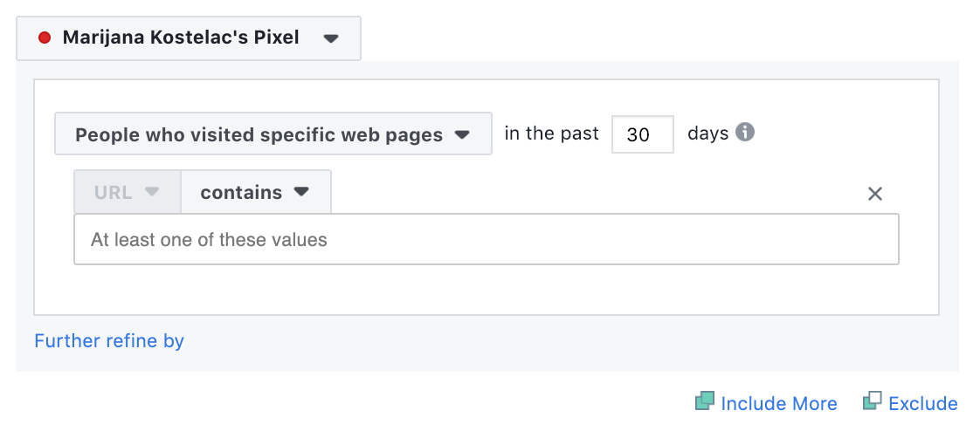Image resolution: width=980 pixels, height=438 pixels.
Task: Click the Exclude link text
Action: (x=922, y=403)
